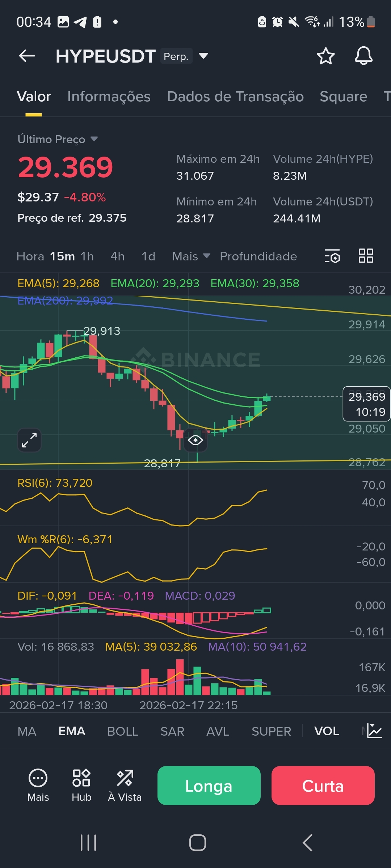This screenshot has width=391, height=868.
Task: Open a long position with Longa
Action: pyautogui.click(x=209, y=786)
